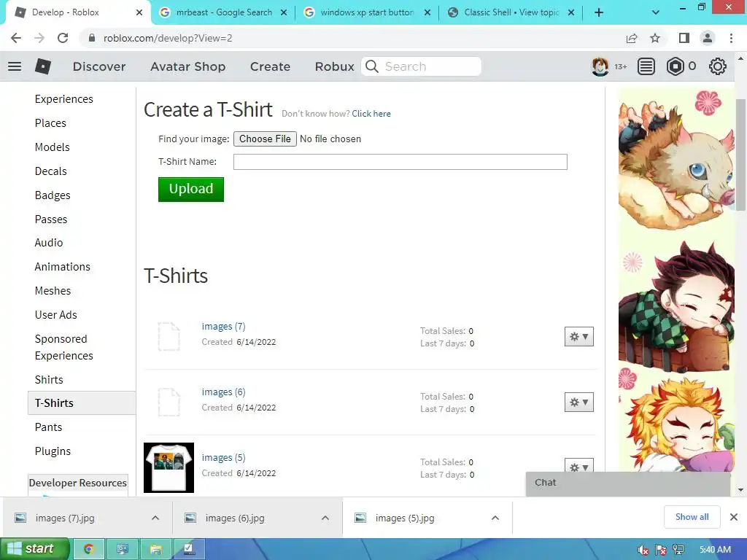Open the images (5) t-shirt link

tap(223, 458)
